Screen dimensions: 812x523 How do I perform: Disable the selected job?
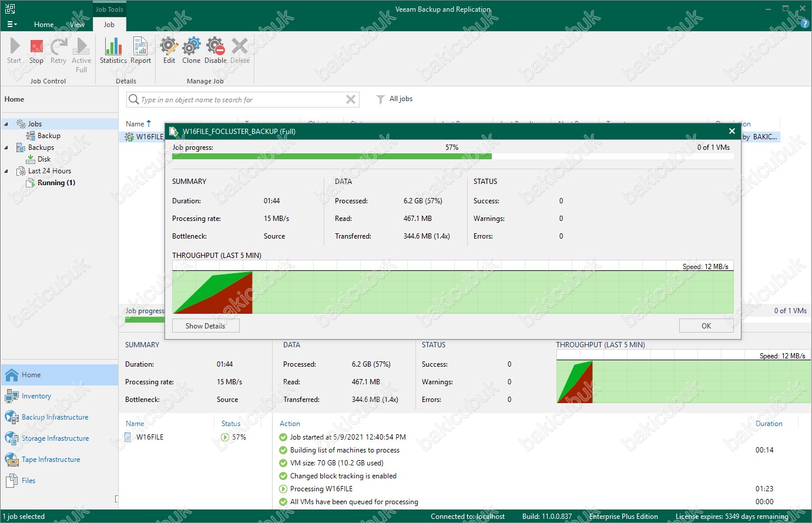(216, 51)
